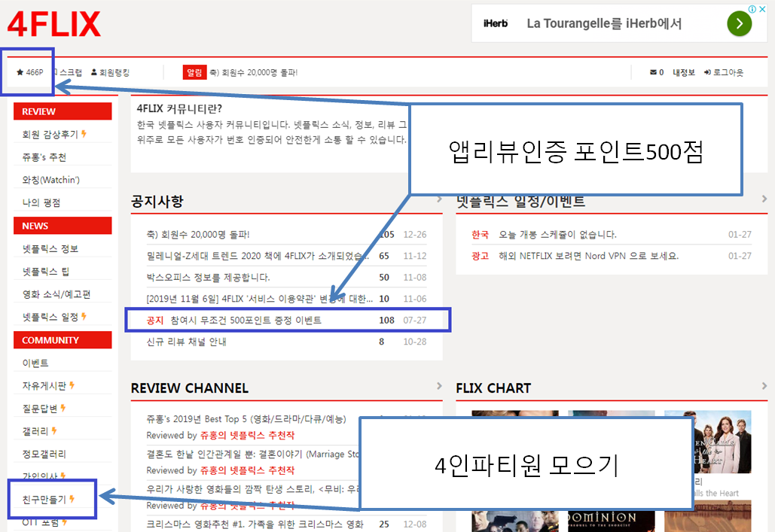Open 이벤트 menu item

click(x=35, y=363)
